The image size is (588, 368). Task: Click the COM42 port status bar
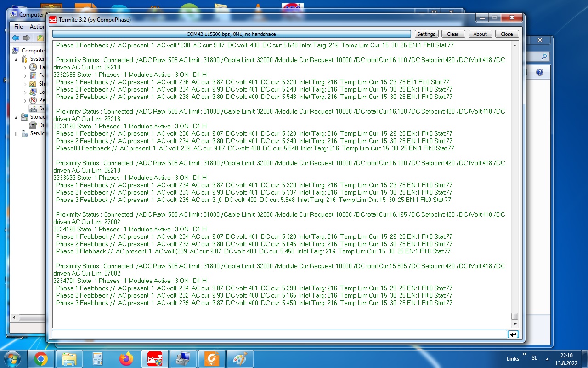pyautogui.click(x=231, y=34)
